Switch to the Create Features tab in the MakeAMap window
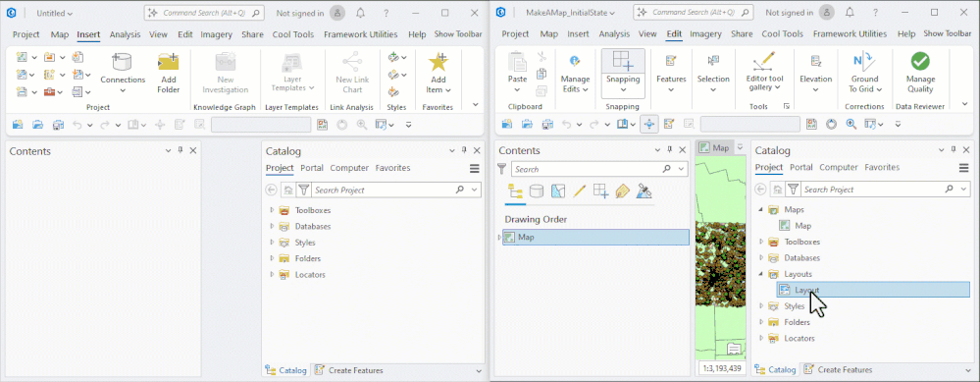980x382 pixels. [x=837, y=370]
